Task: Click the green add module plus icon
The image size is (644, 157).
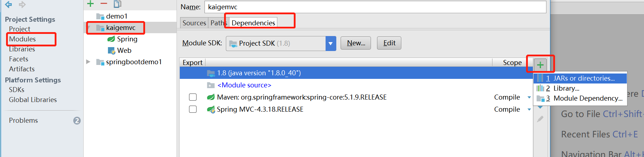Action: tap(90, 4)
